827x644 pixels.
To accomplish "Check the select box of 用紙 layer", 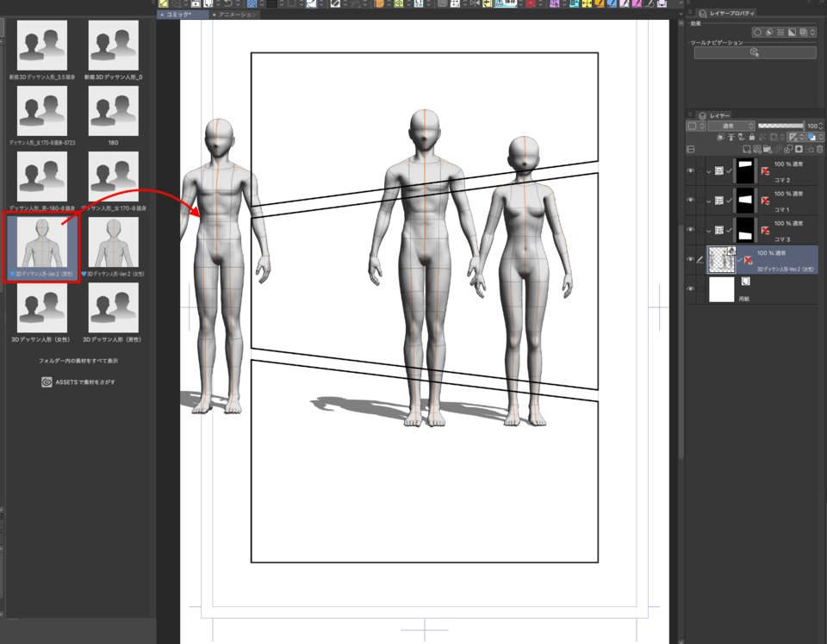I will tap(700, 288).
